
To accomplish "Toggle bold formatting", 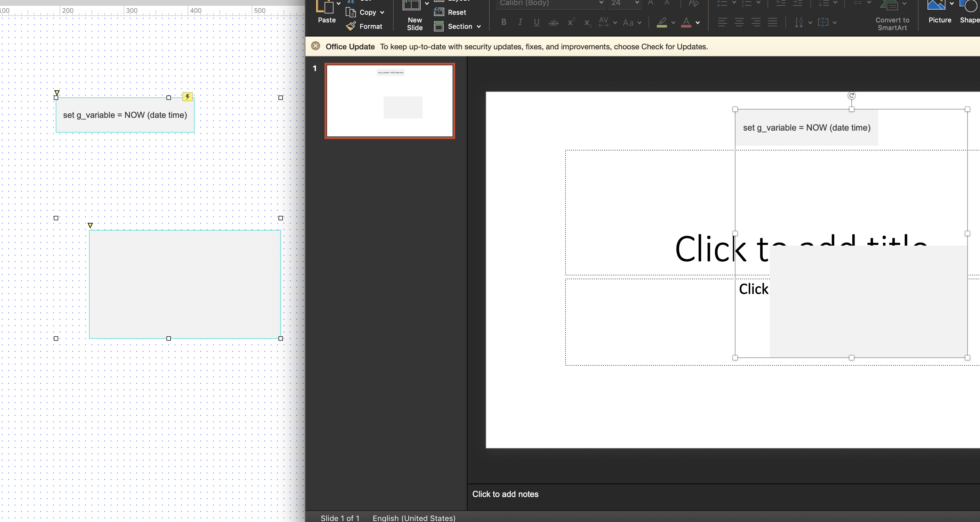I will pos(504,22).
